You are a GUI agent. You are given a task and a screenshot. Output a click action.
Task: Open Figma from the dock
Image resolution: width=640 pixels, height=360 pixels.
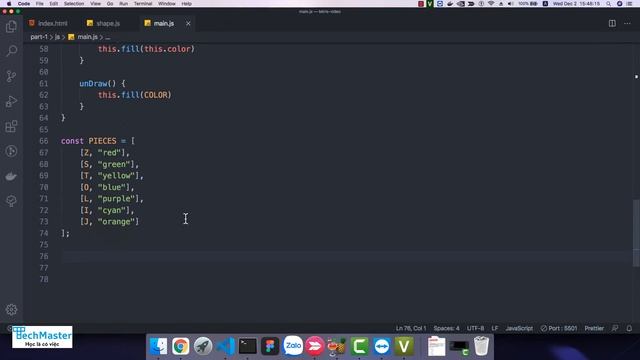point(270,346)
